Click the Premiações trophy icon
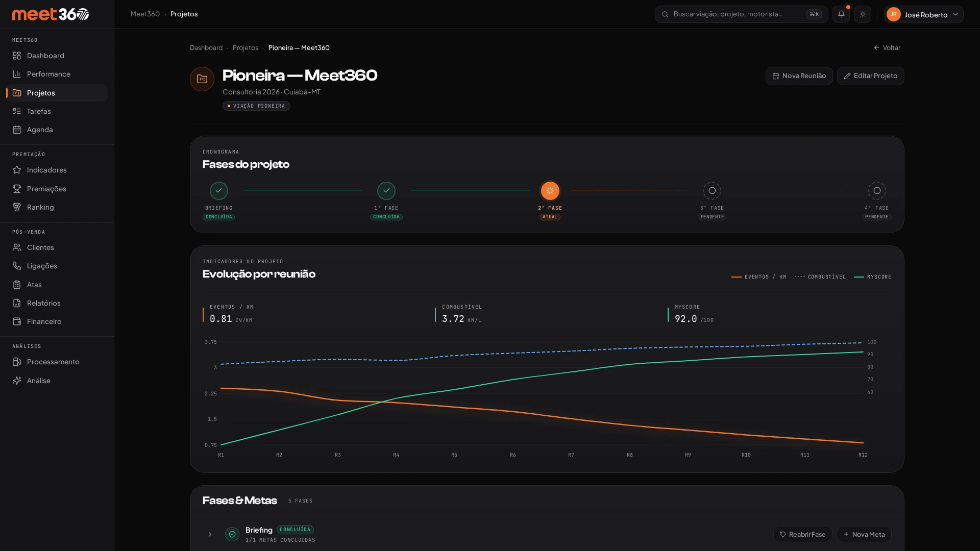The height and width of the screenshot is (551, 980). point(17,189)
